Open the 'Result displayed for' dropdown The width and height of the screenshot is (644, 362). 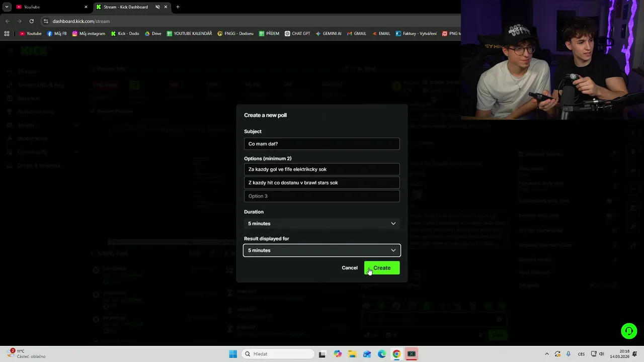[322, 250]
